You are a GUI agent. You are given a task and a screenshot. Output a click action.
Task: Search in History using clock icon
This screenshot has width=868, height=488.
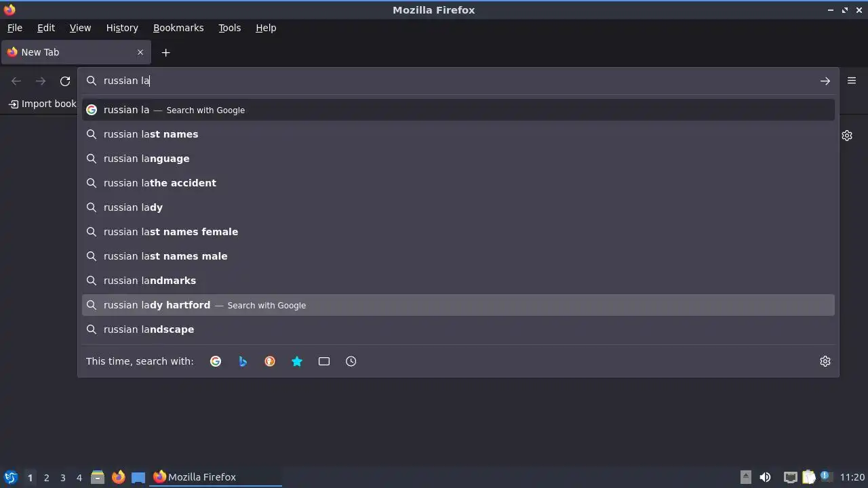pyautogui.click(x=351, y=361)
